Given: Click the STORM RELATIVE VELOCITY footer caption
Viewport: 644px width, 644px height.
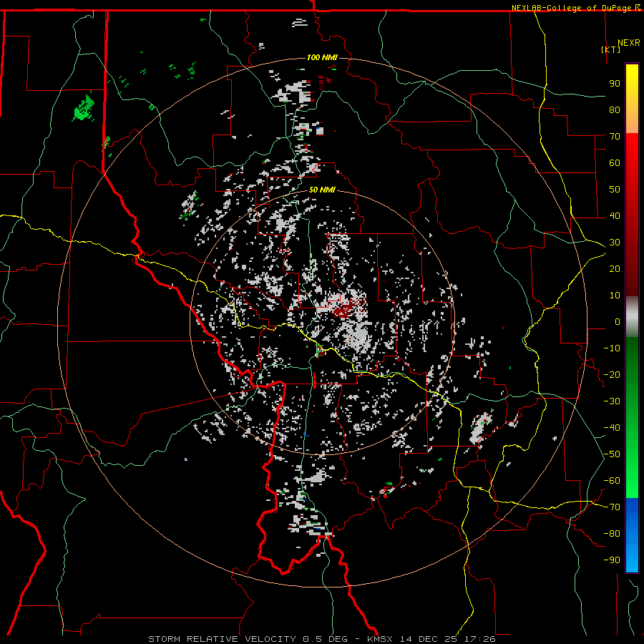Looking at the screenshot, I should click(321, 639).
